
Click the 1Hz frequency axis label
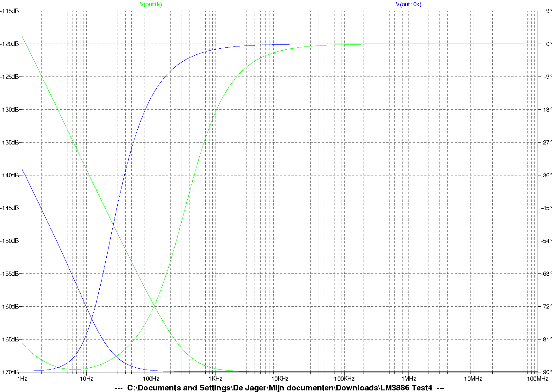tap(22, 379)
